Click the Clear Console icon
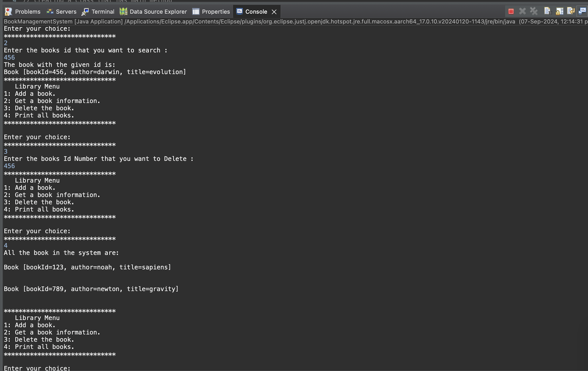 (x=548, y=12)
